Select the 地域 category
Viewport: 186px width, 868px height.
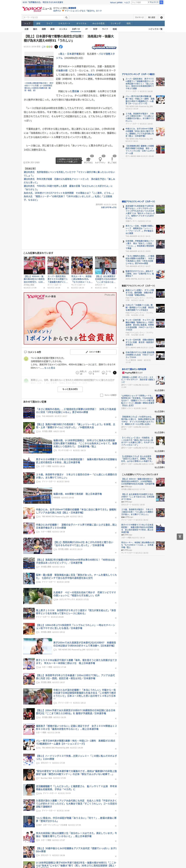[115, 29]
